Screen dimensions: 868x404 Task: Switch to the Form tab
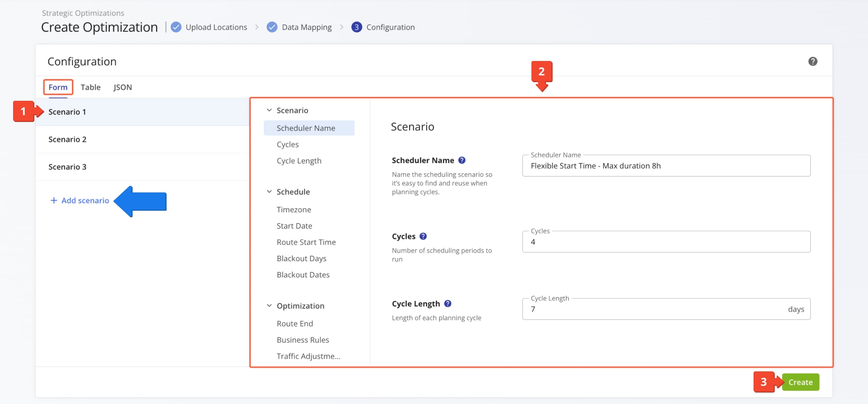[58, 87]
